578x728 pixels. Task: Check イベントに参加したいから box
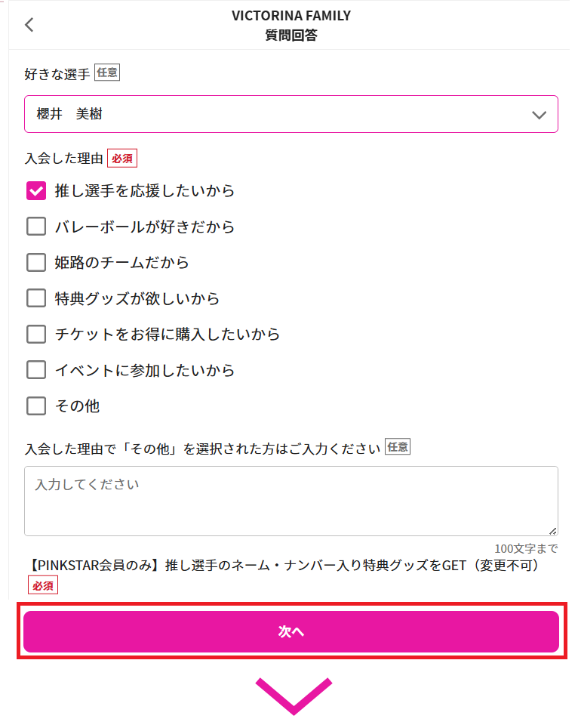36,370
